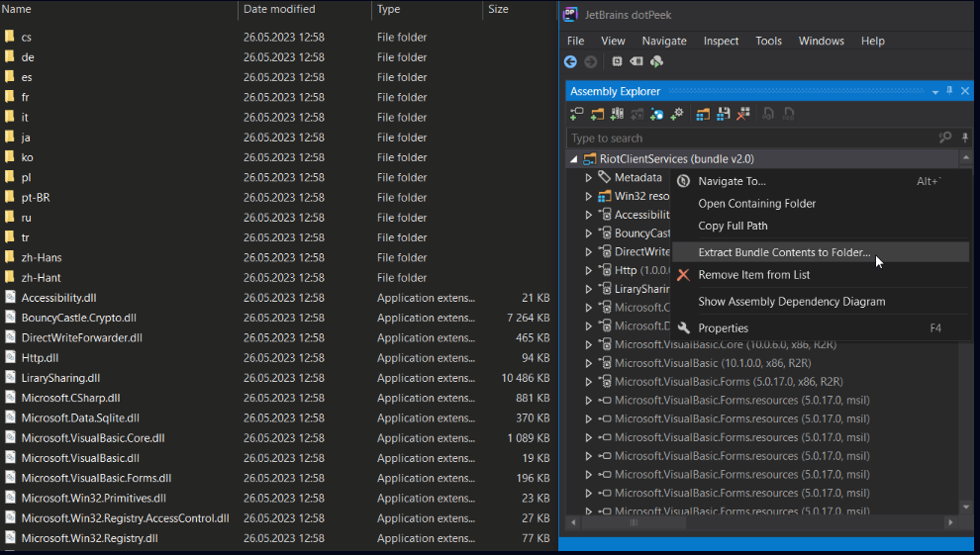
Task: Click the Navigate Back arrow in dotPeek
Action: click(x=570, y=61)
